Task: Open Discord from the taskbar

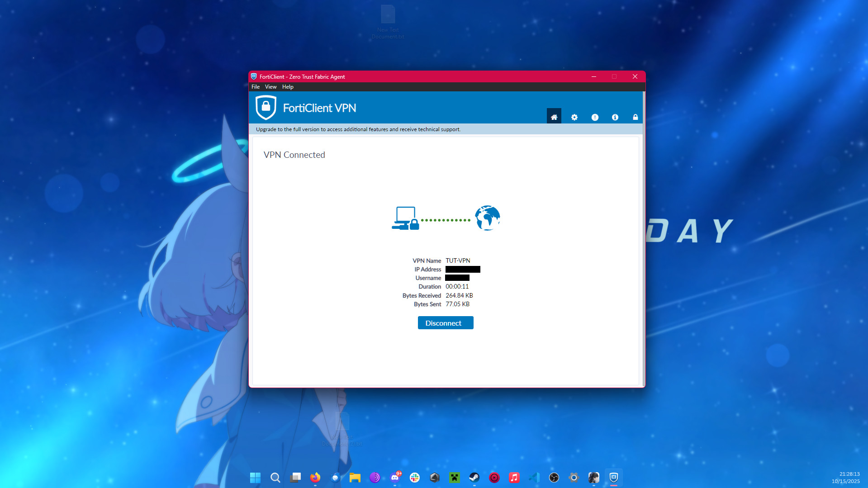Action: 395,478
